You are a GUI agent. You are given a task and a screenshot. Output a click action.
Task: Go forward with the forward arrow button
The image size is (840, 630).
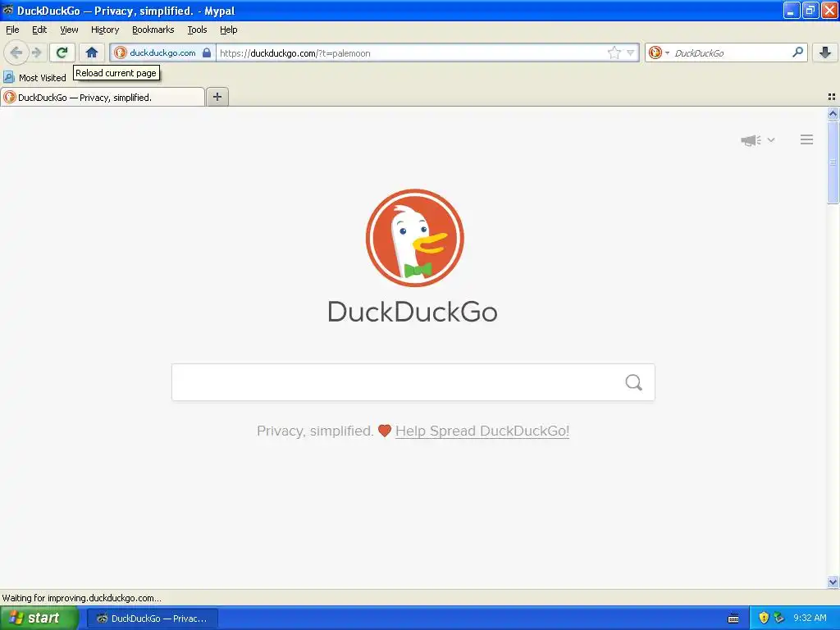[x=36, y=52]
